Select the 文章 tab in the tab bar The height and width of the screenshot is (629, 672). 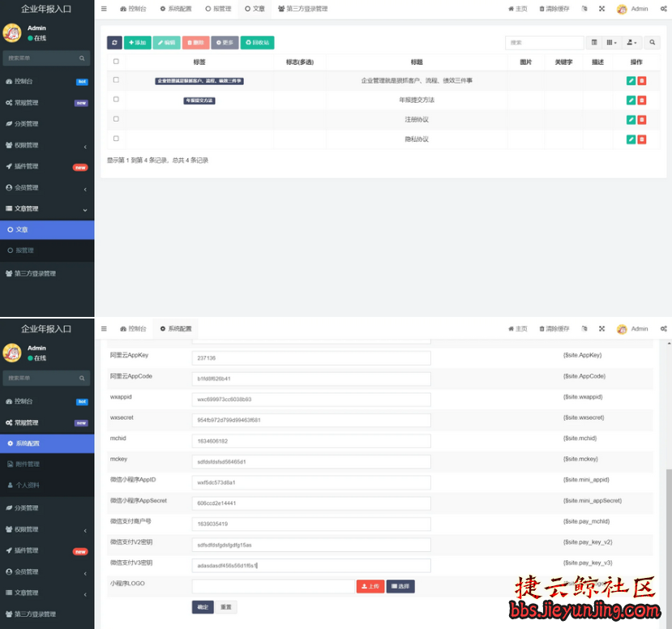(x=255, y=9)
